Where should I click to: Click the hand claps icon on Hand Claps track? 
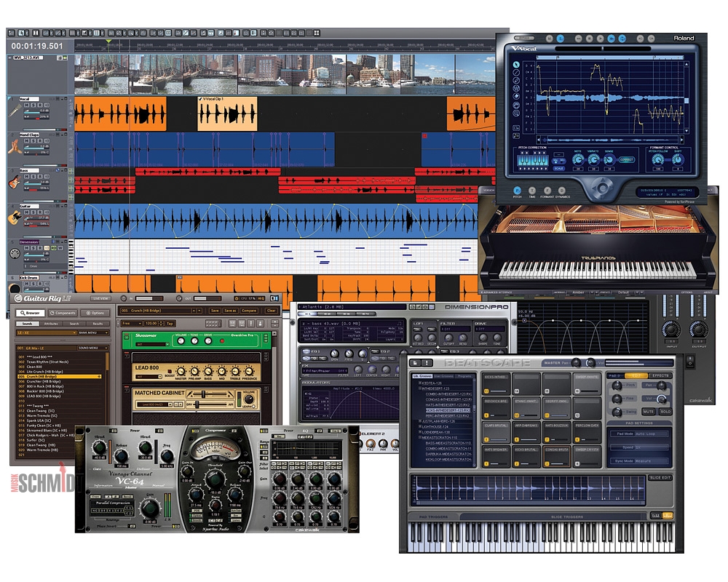[x=15, y=145]
